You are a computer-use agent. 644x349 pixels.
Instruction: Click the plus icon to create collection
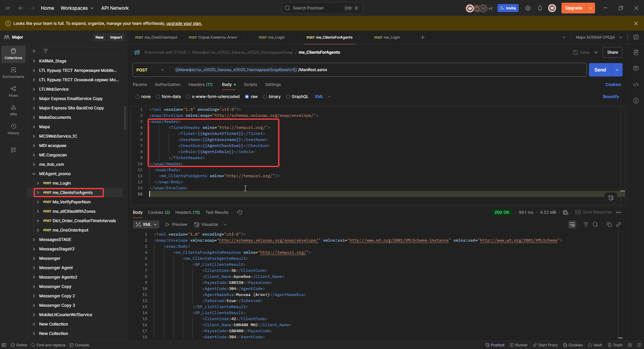(x=34, y=51)
